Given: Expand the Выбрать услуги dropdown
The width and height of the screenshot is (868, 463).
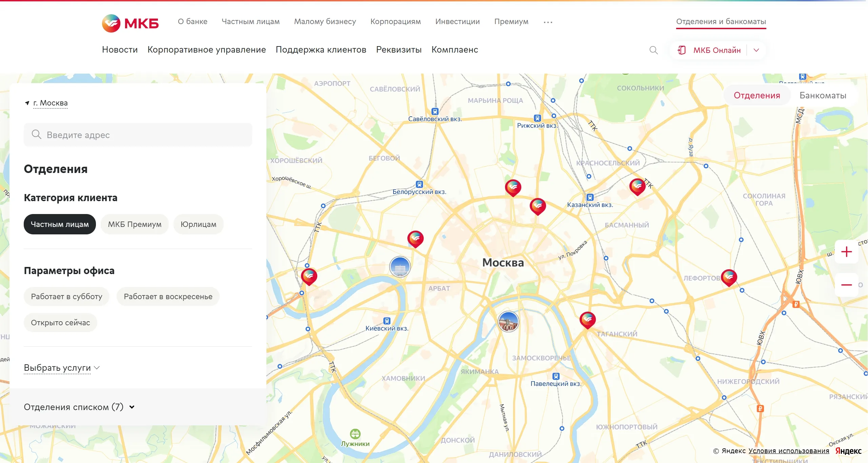Looking at the screenshot, I should tap(62, 368).
